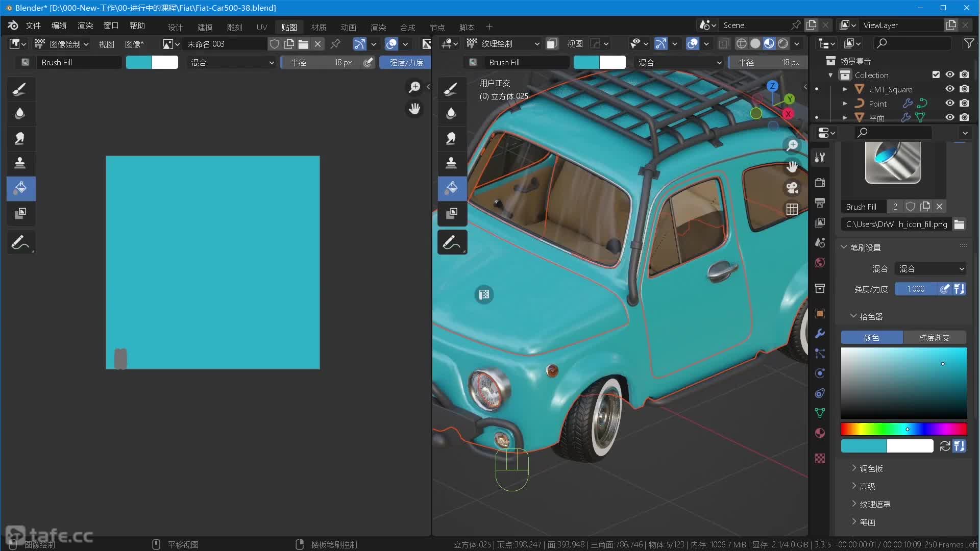
Task: Switch to the UV workspace tab
Action: [x=262, y=27]
